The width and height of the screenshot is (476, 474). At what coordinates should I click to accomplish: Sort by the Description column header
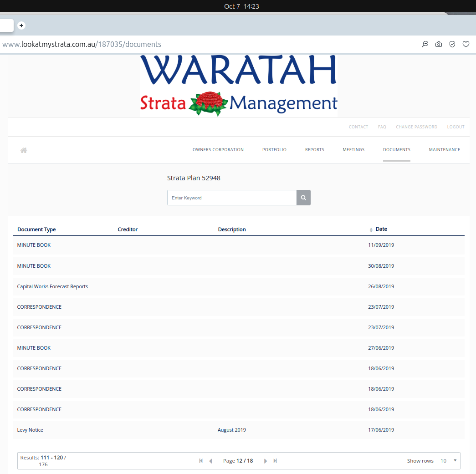click(232, 229)
